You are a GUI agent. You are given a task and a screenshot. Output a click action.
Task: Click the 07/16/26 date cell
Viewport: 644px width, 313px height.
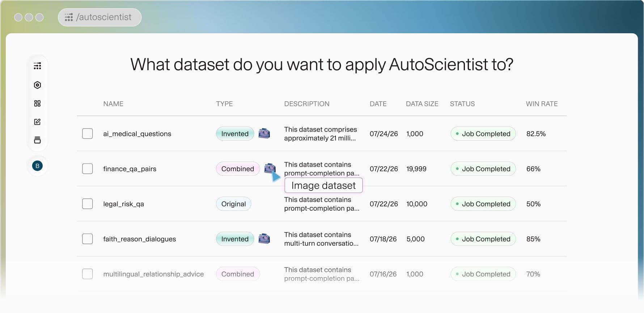383,274
